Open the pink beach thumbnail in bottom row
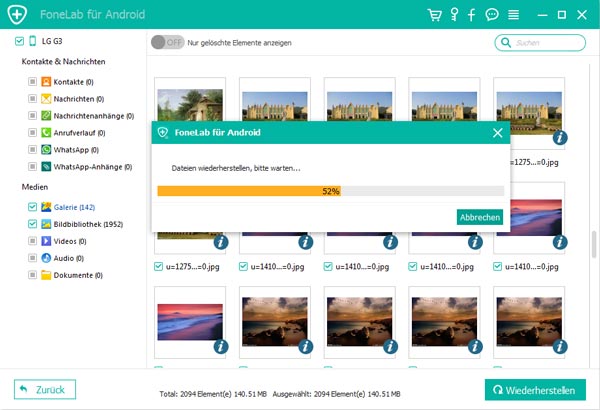The image size is (600, 410). coord(190,322)
